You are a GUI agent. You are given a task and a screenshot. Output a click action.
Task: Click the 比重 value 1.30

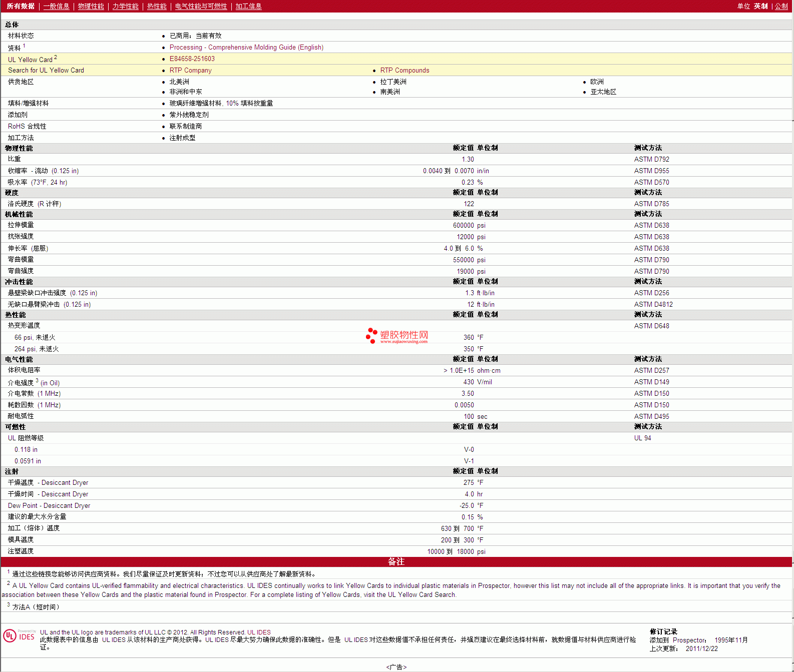click(468, 159)
